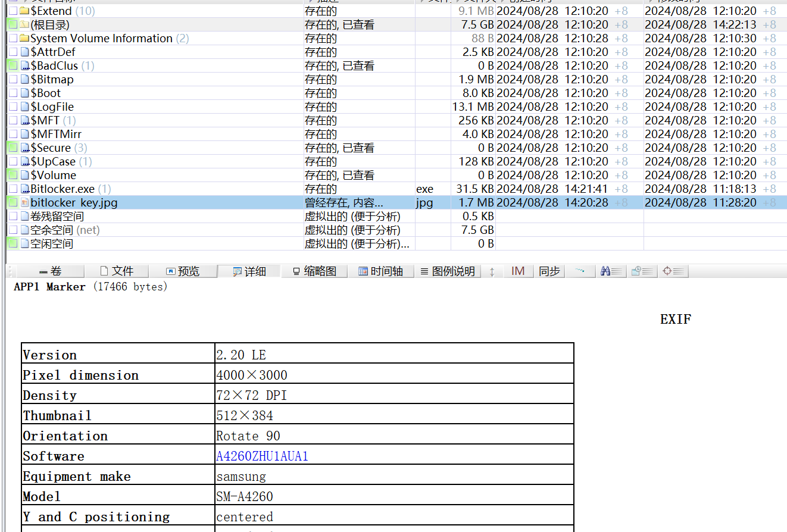Open the search hit list (binoculars icon)
787x532 pixels.
click(x=610, y=271)
